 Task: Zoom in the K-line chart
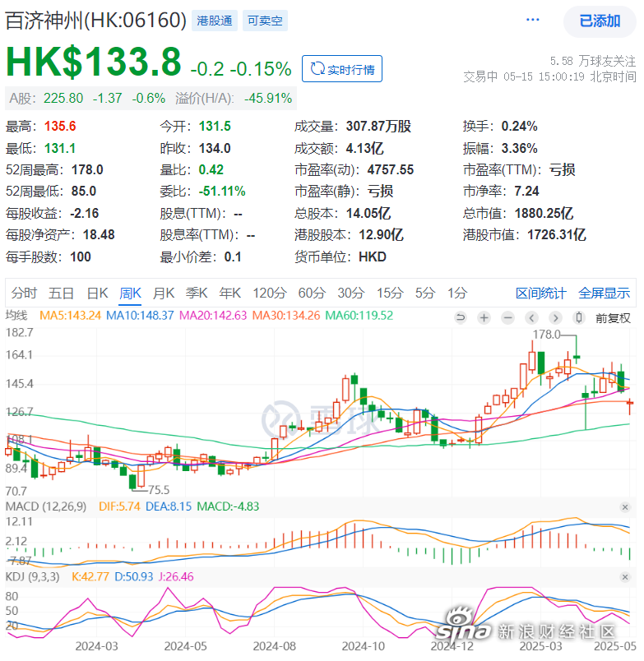484,317
